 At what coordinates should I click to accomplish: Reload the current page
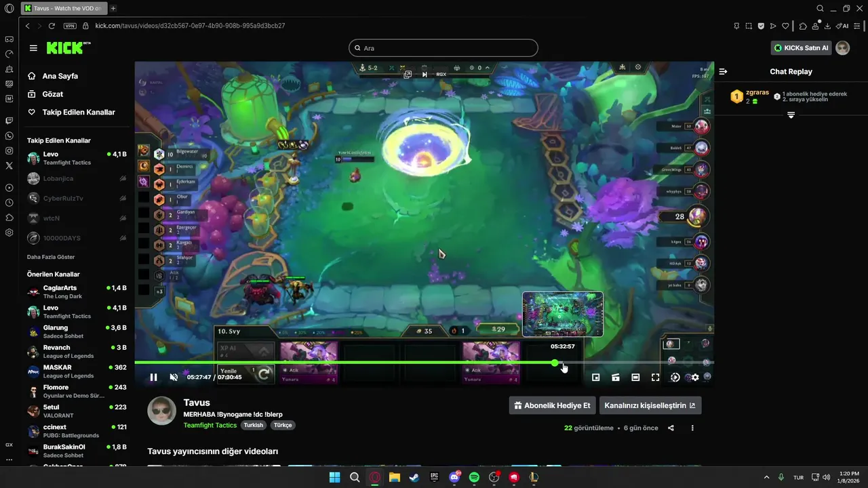point(52,26)
